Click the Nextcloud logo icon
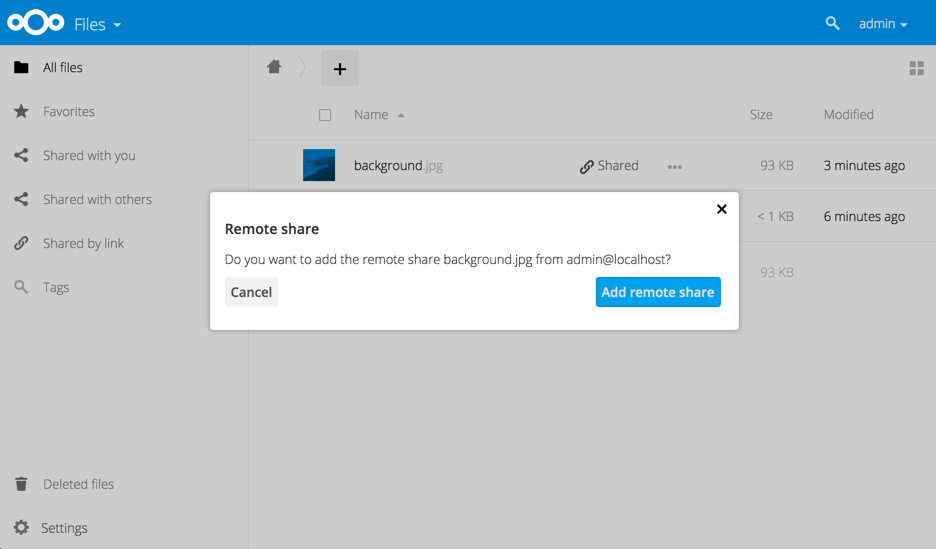 [x=36, y=23]
